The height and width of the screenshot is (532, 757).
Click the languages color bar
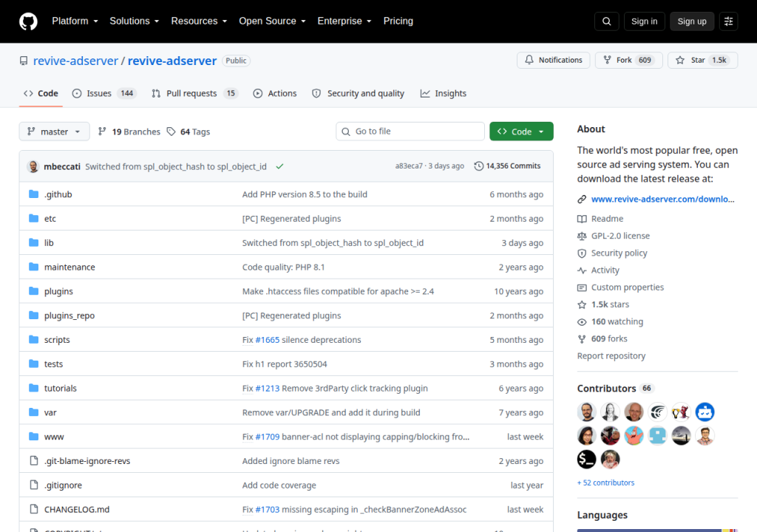[x=657, y=530]
